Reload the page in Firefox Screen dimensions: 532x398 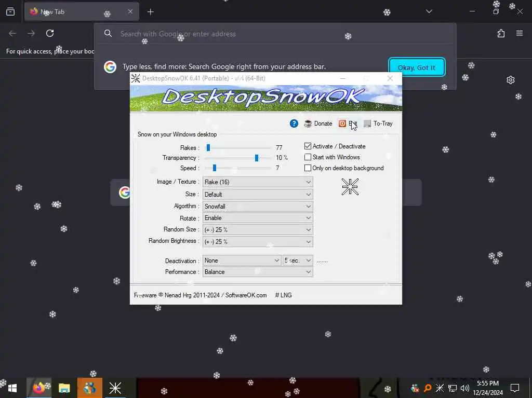(x=50, y=33)
